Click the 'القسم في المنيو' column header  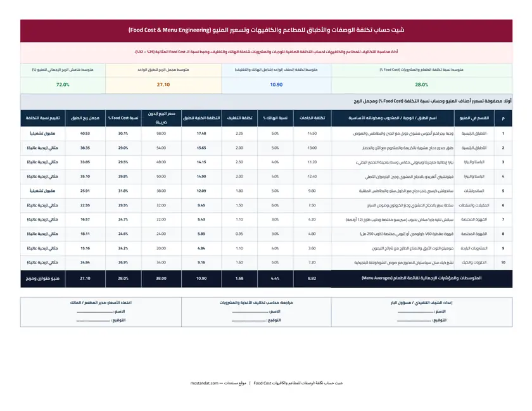click(474, 118)
